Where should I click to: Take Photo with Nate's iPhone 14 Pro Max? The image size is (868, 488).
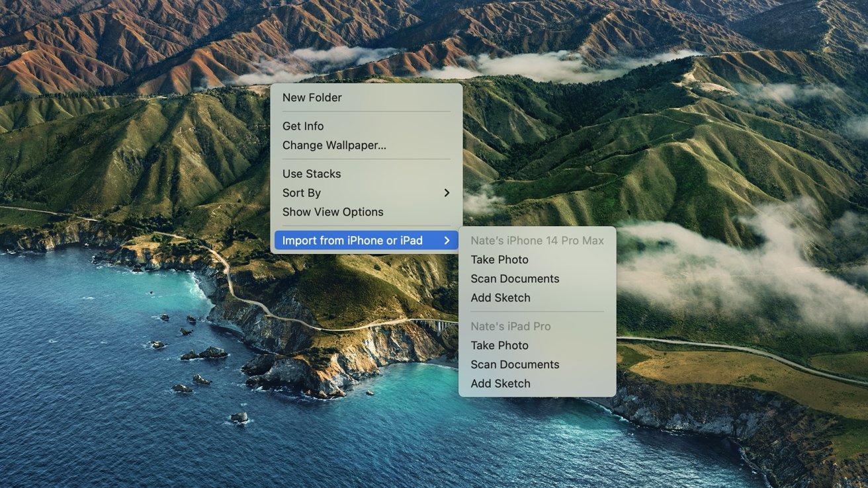[499, 259]
